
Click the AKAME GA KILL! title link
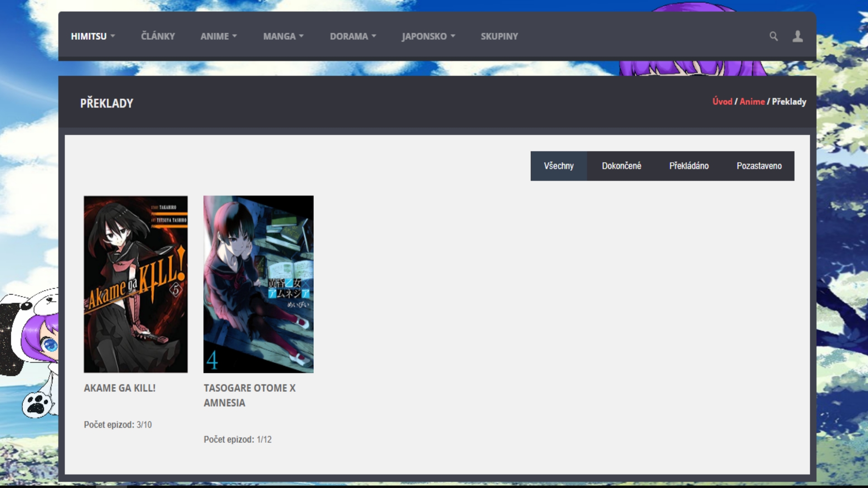119,388
